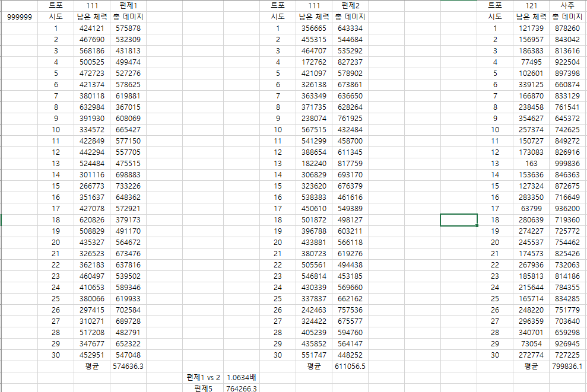Click the cell showing 827237
Image resolution: width=587 pixels, height=392 pixels.
(350, 62)
